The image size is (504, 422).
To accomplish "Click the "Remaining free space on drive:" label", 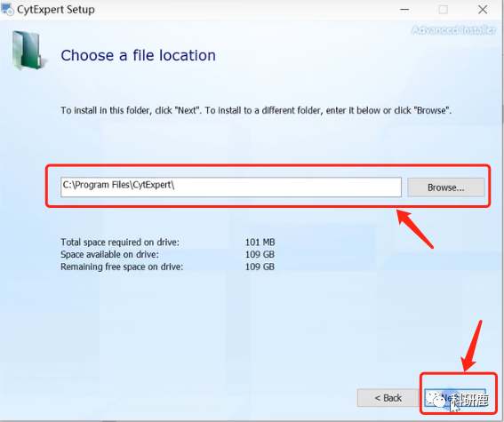I will pyautogui.click(x=122, y=267).
